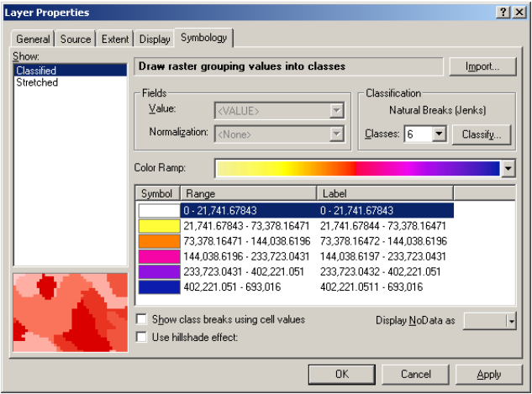Open the Extent tab

(115, 39)
